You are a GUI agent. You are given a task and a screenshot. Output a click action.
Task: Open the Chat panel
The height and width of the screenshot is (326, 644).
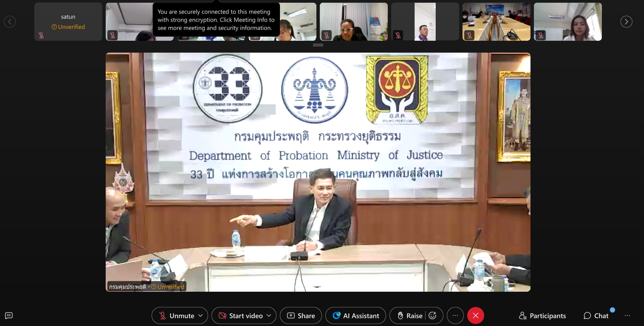pos(596,316)
